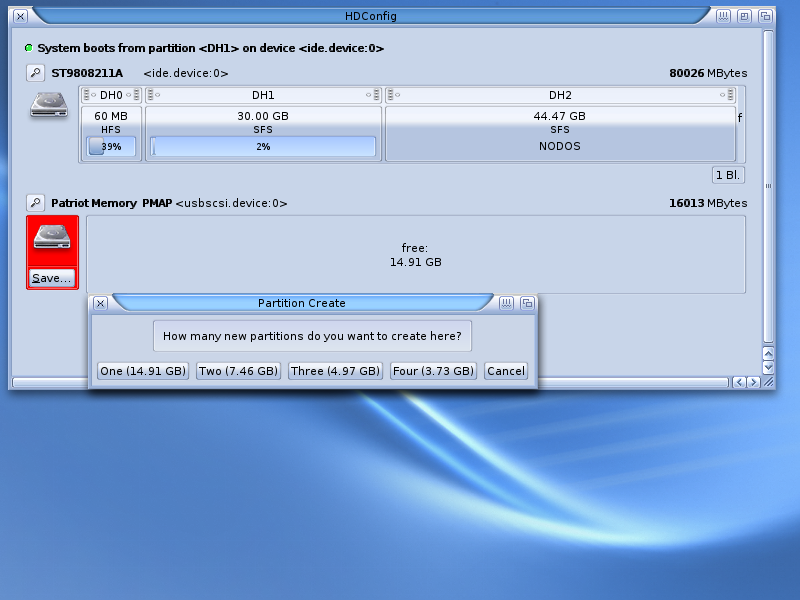Screen dimensions: 800x600
Task: Click the "How many new partitions" question text
Action: (x=312, y=336)
